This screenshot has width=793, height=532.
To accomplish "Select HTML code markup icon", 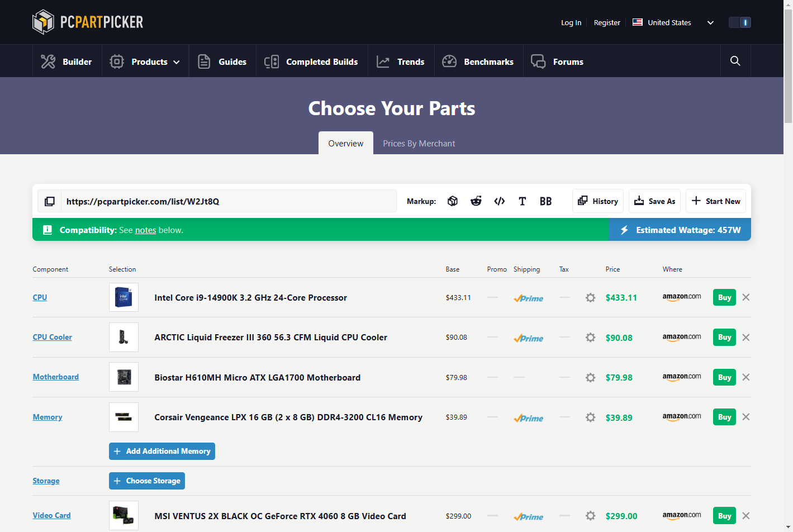I will [500, 201].
